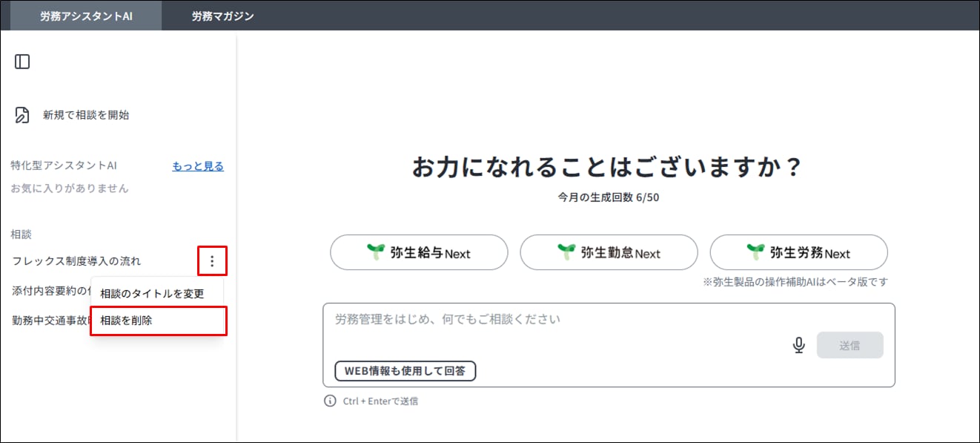This screenshot has width=980, height=443.
Task: Switch to 労務マガジン tab
Action: pos(222,16)
